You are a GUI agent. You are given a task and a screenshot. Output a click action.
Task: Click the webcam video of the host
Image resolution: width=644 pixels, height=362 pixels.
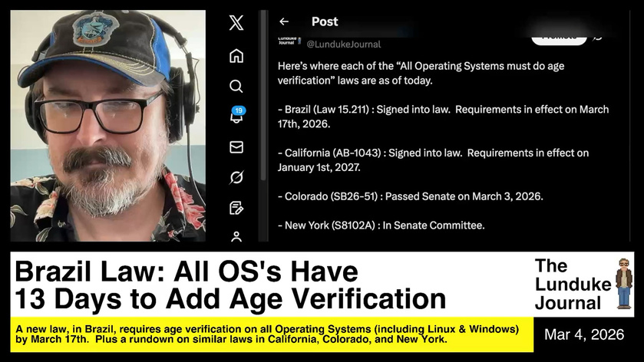(x=107, y=126)
